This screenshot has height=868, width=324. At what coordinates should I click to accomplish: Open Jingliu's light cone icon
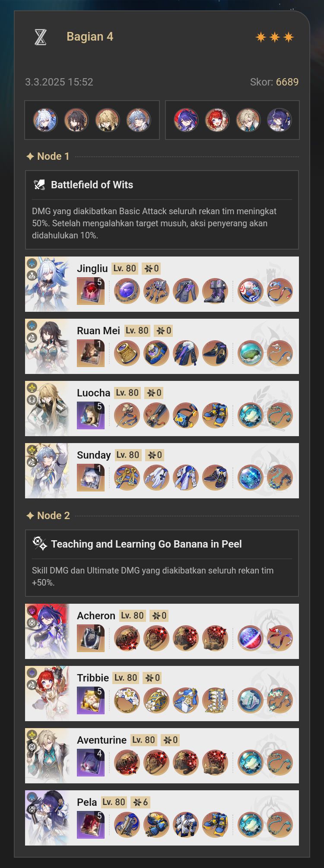(x=91, y=291)
